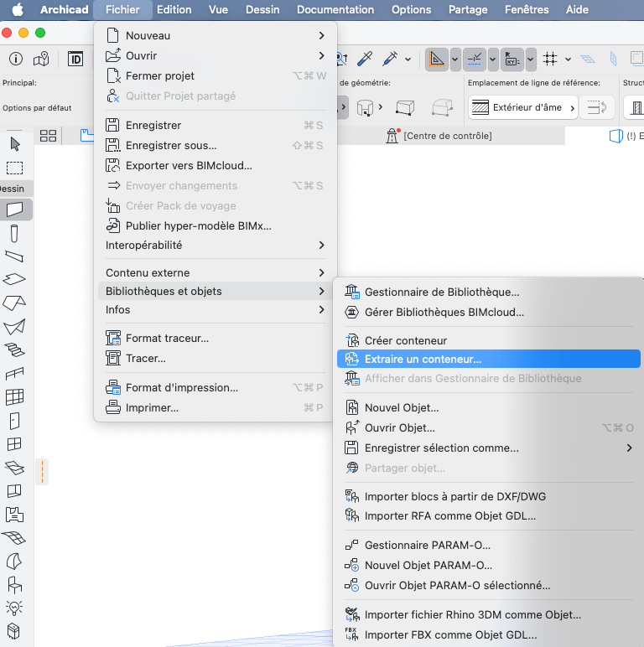Image resolution: width=644 pixels, height=647 pixels.
Task: Inject parameters with the syringe icon
Action: pos(390,59)
